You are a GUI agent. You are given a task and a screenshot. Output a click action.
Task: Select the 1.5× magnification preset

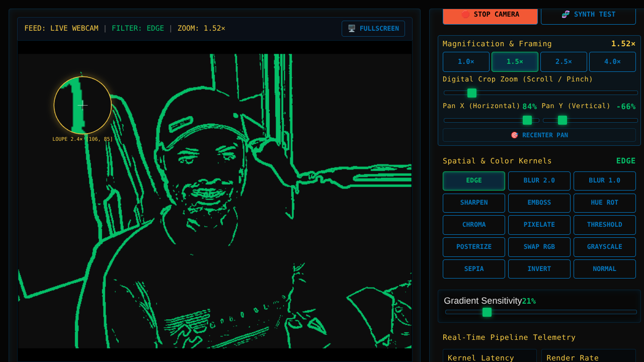click(515, 62)
